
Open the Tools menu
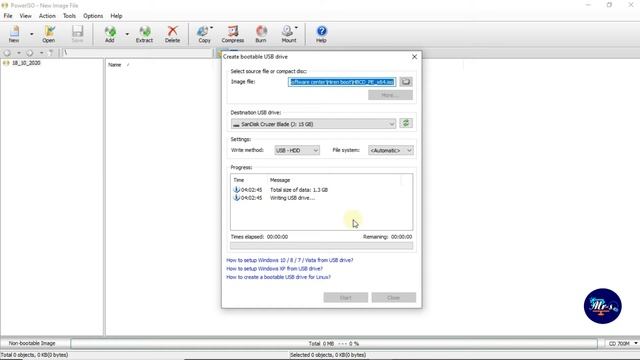[x=69, y=16]
